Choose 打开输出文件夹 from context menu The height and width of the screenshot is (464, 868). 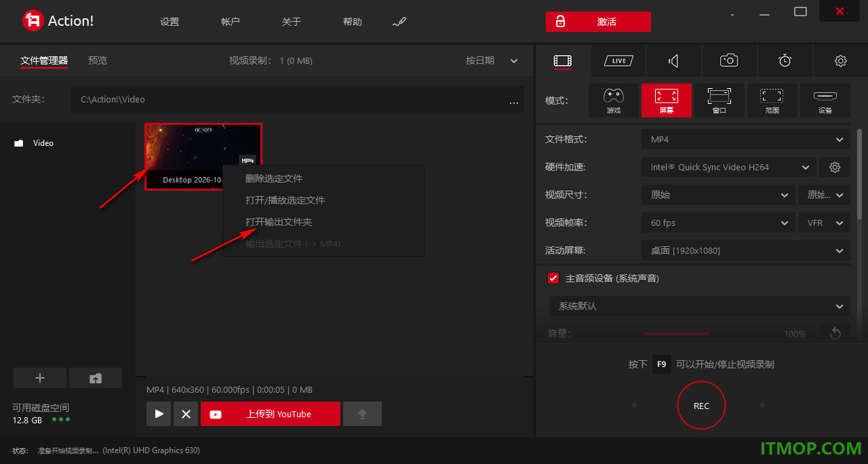click(x=323, y=222)
